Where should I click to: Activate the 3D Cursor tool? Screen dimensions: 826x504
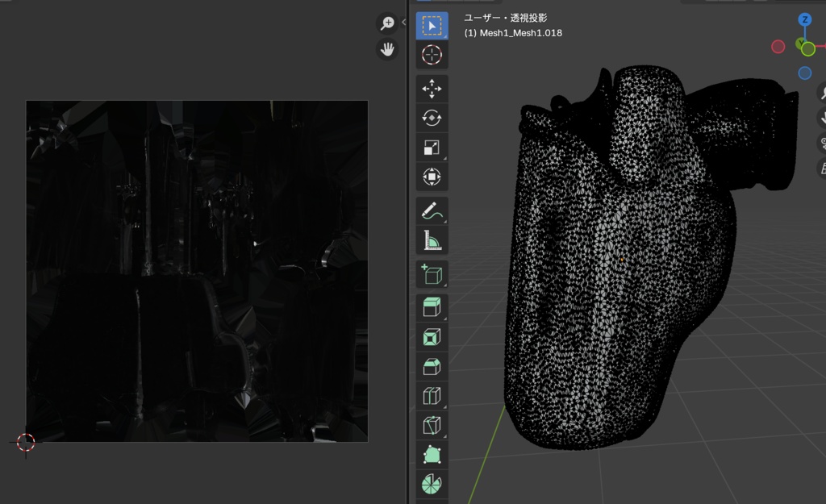(432, 55)
